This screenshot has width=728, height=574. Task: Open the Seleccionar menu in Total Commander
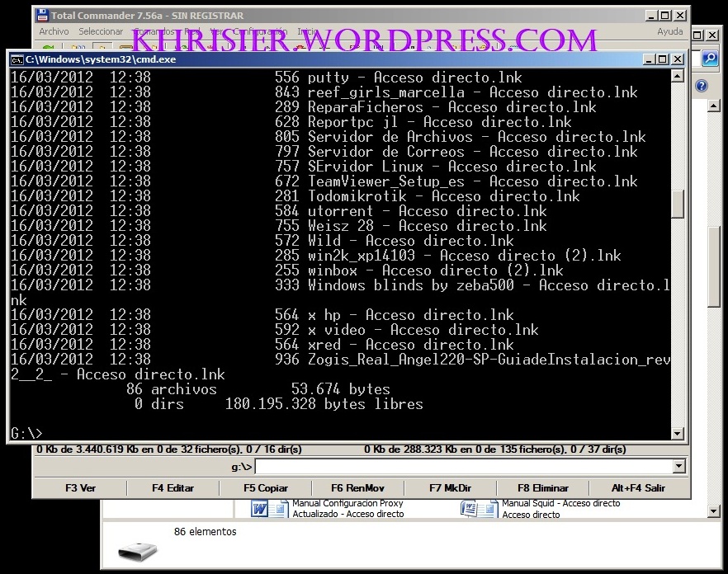101,31
